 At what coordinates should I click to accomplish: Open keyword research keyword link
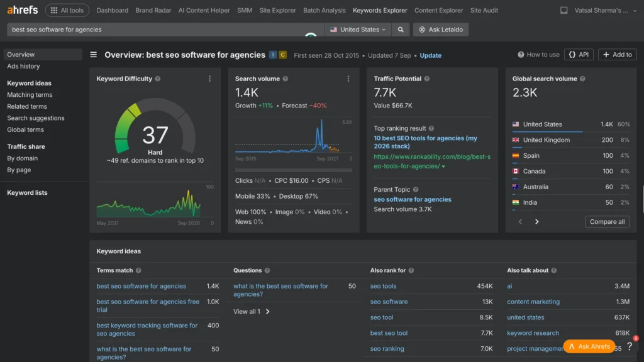533,333
